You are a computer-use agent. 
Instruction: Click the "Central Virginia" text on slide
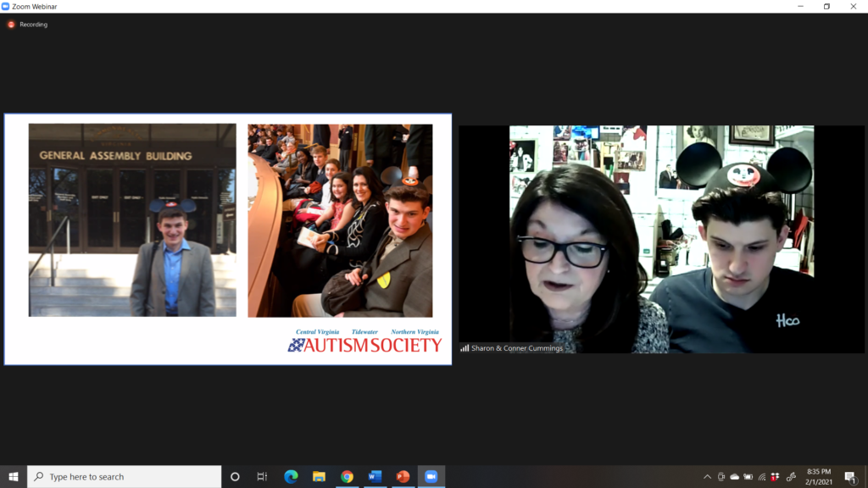coord(317,332)
